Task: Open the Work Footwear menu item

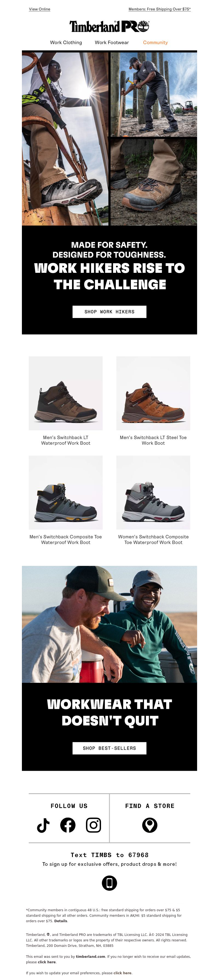Action: click(x=112, y=43)
